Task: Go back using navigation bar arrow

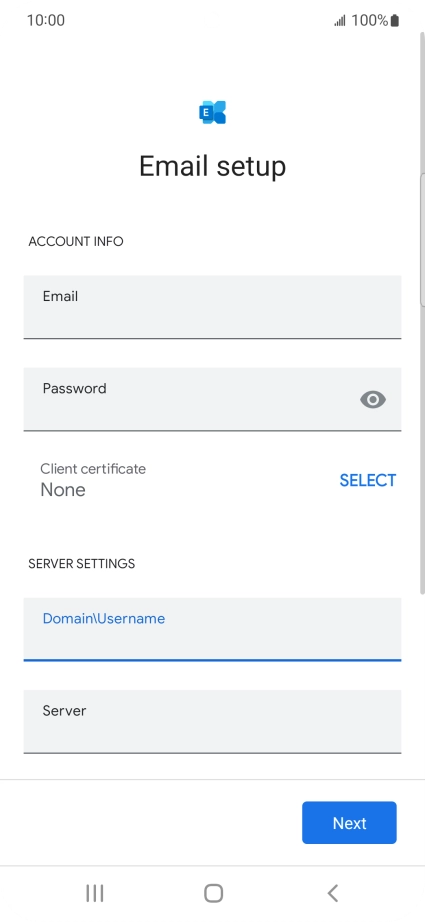Action: click(x=333, y=893)
